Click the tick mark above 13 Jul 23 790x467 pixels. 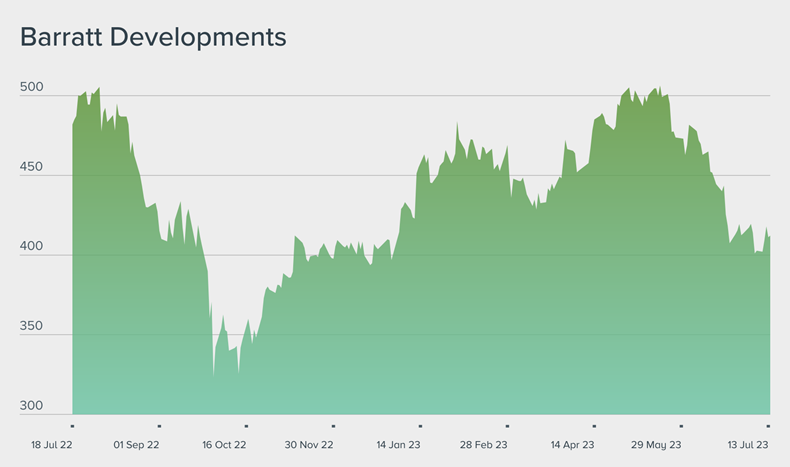click(768, 427)
